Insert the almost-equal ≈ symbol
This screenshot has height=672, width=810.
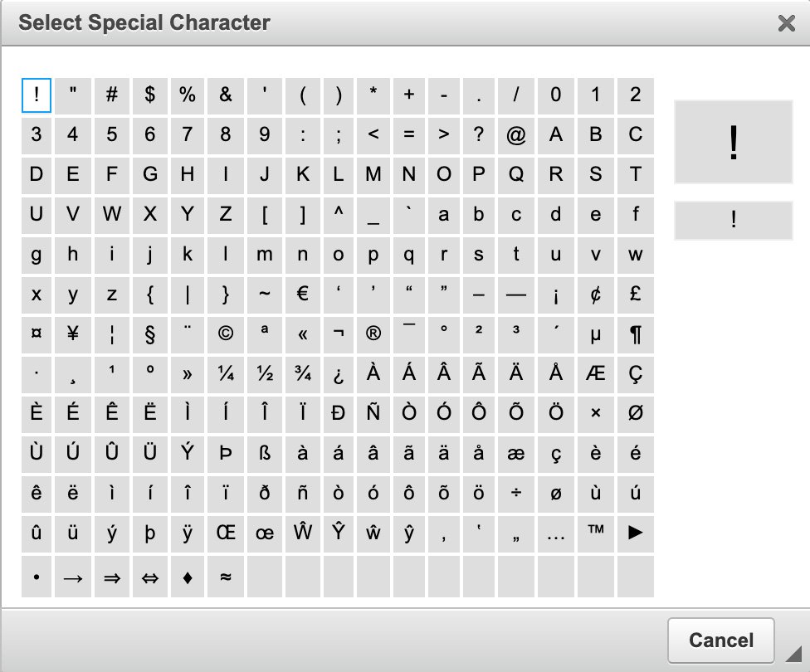click(225, 577)
